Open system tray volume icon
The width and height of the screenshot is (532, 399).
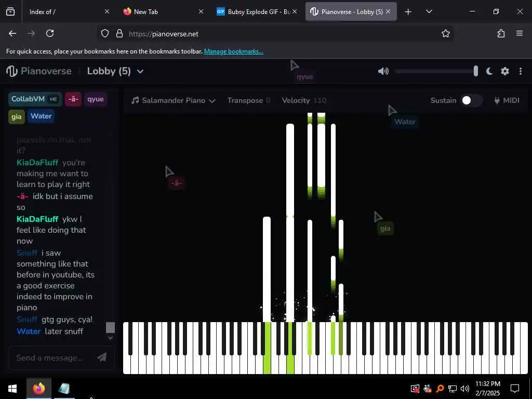click(x=465, y=389)
